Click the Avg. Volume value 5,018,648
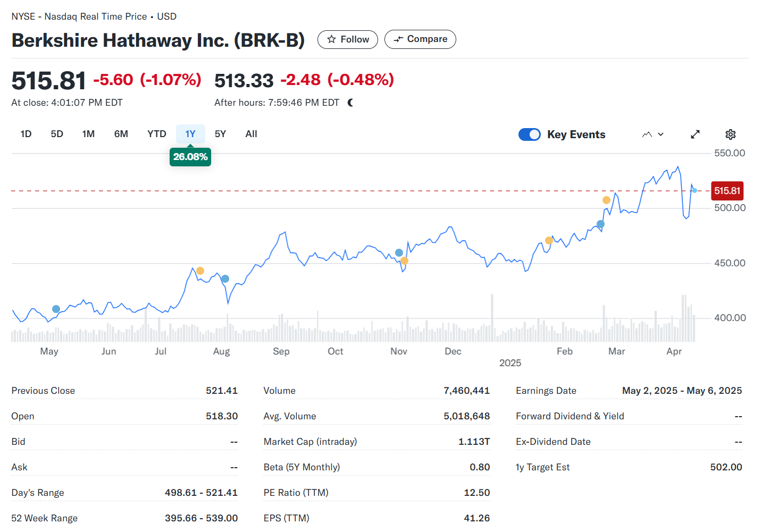 [x=467, y=416]
